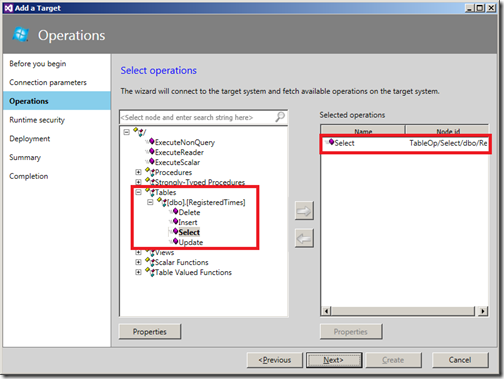This screenshot has height=379, width=504.
Task: Click the disabled Properties button under Selected operations
Action: click(x=351, y=332)
